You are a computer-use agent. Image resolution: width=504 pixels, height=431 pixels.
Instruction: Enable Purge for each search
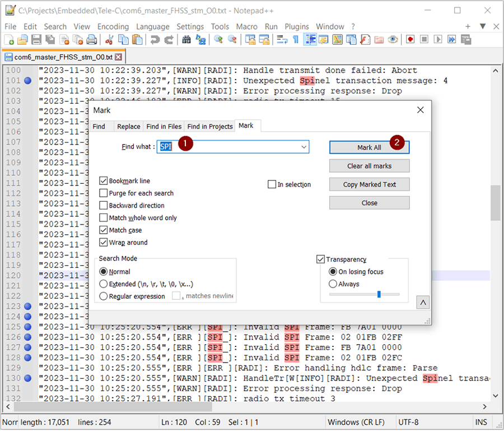coord(103,193)
